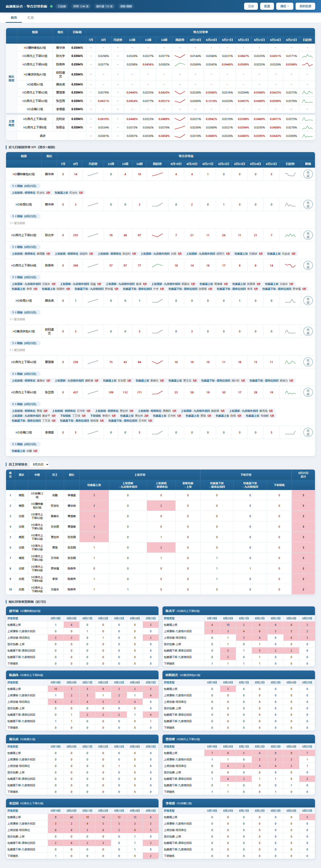This screenshot has height=868, width=321.
Task: Collapse the HD库内上下架A3组 KPI row via 收起
Action: click(x=308, y=392)
